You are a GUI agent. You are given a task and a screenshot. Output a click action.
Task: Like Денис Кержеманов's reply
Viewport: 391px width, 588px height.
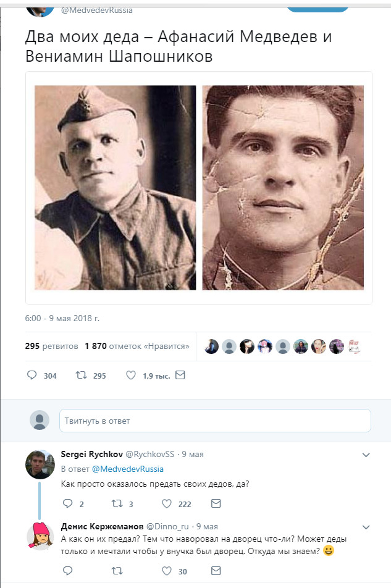(166, 571)
